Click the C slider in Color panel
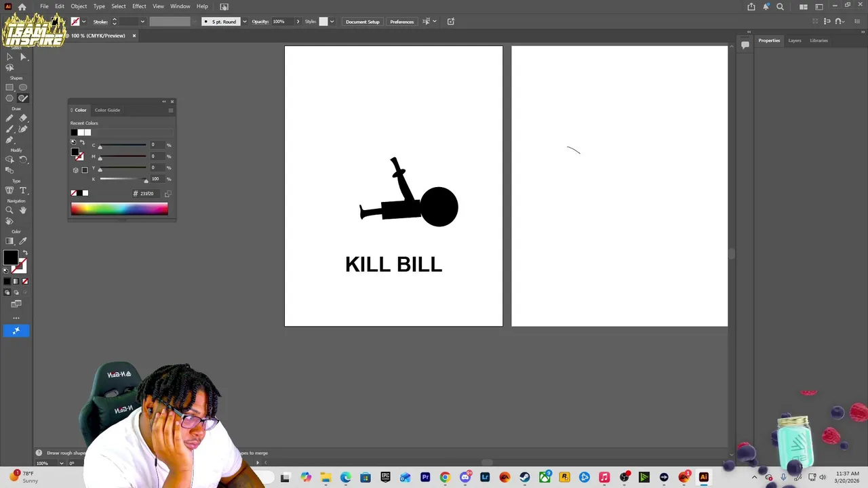This screenshot has width=868, height=488. (123, 145)
